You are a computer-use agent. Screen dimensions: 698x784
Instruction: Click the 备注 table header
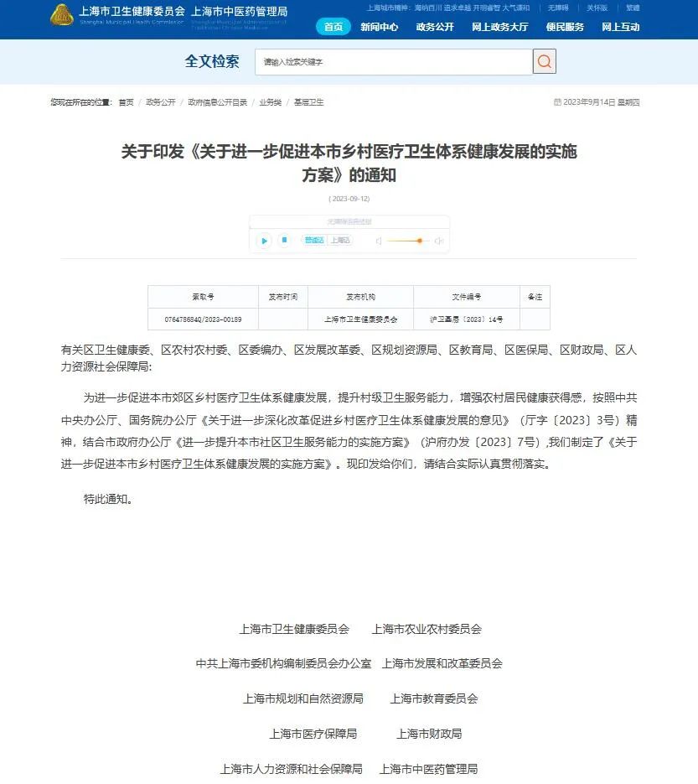(x=535, y=297)
